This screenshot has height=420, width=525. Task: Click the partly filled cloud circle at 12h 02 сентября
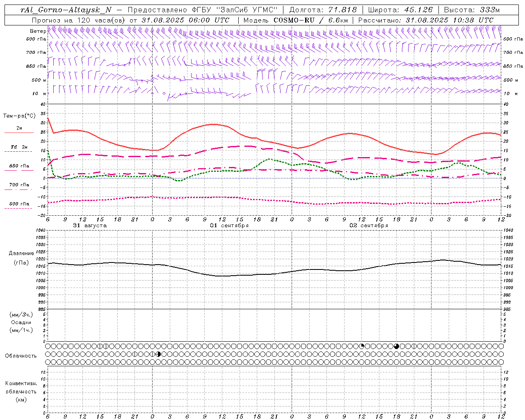tap(362, 346)
